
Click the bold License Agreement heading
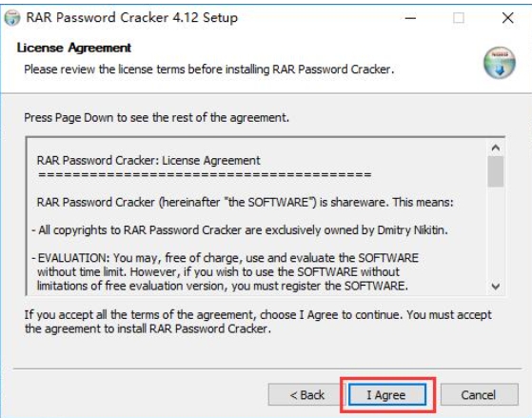[x=74, y=48]
